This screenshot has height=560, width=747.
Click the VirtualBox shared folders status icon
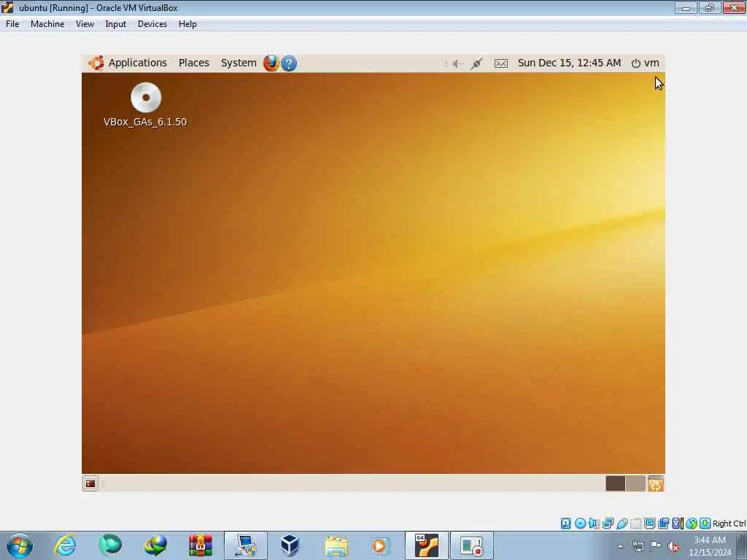tap(636, 524)
